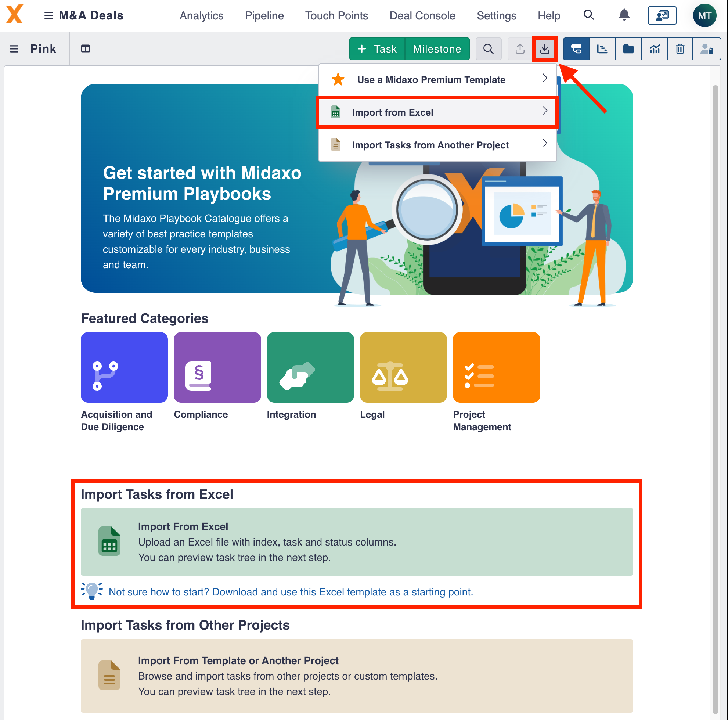Select the task tree view toggle
The width and height of the screenshot is (728, 720).
tap(576, 48)
